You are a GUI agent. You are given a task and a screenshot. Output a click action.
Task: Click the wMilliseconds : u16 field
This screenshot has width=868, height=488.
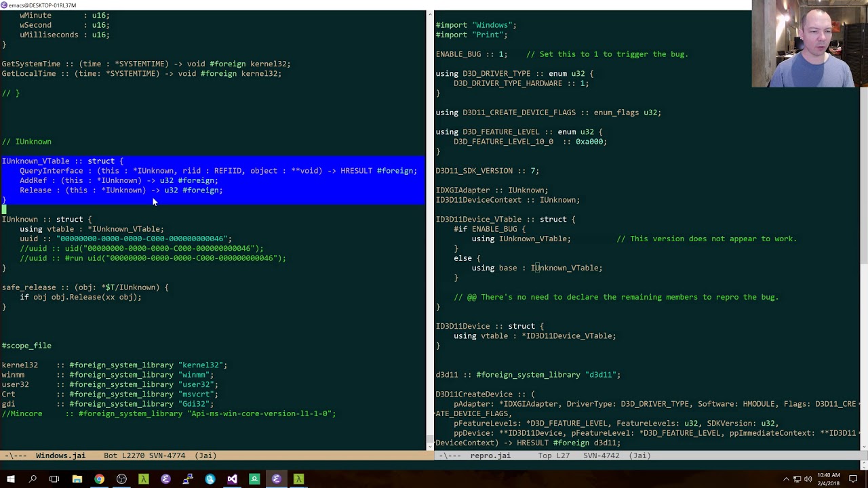tap(64, 35)
